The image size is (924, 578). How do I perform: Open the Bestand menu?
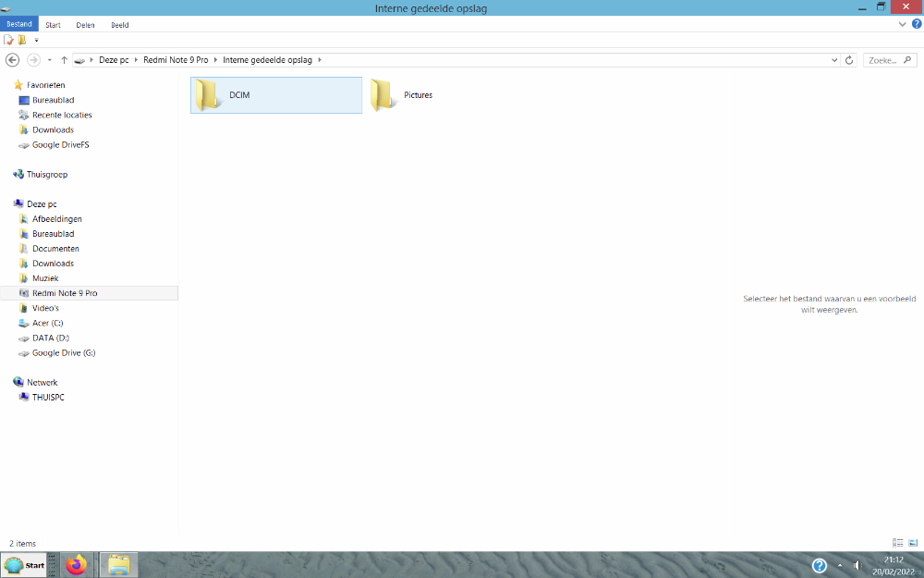[x=19, y=24]
